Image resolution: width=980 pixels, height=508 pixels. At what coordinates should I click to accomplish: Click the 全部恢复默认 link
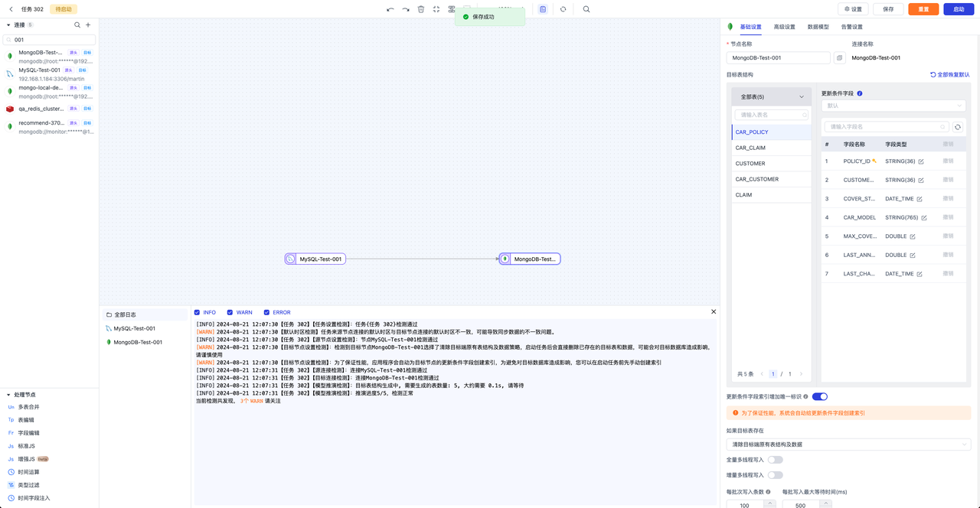(950, 75)
